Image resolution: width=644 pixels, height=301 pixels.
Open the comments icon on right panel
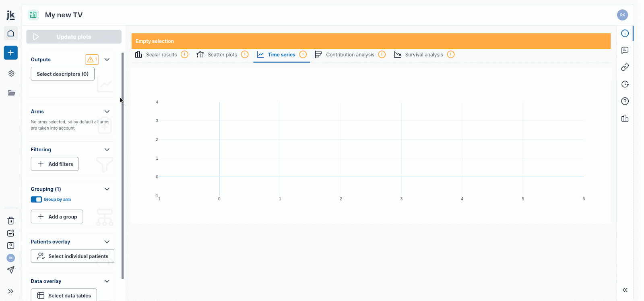(x=625, y=50)
